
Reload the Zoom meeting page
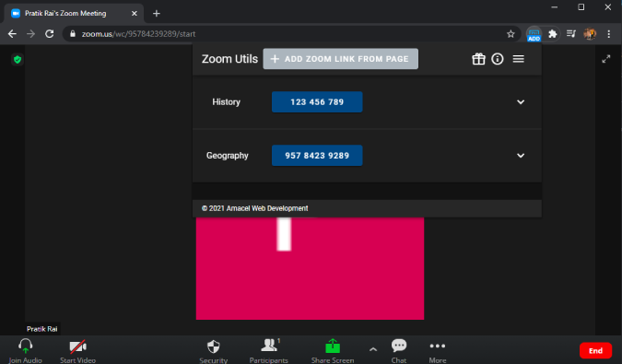(x=49, y=34)
